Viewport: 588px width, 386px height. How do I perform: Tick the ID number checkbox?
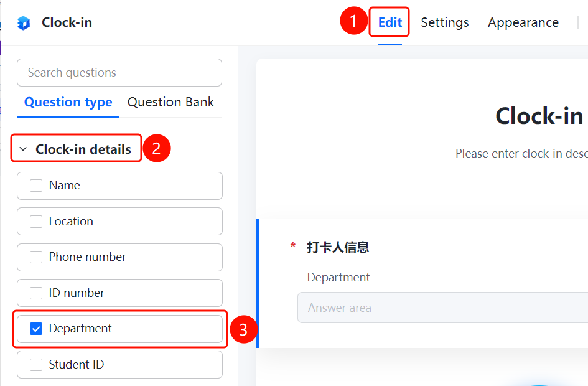pos(36,293)
